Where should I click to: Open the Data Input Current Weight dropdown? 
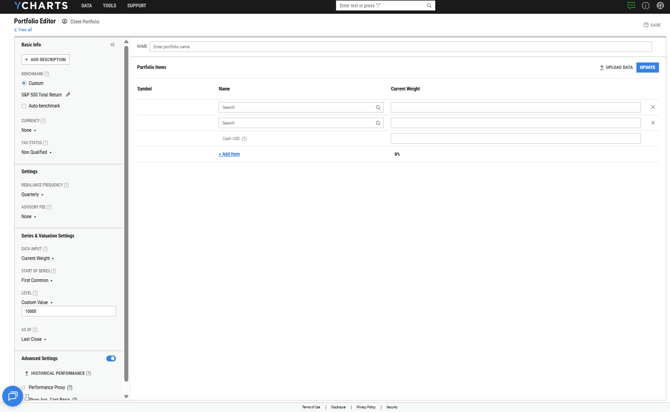tap(38, 258)
